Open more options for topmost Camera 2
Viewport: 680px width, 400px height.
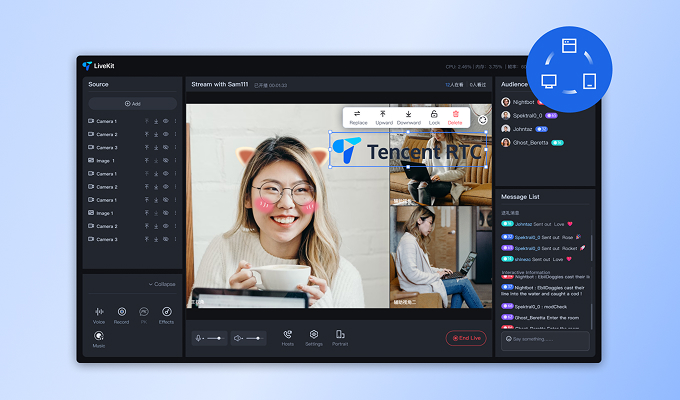(175, 134)
